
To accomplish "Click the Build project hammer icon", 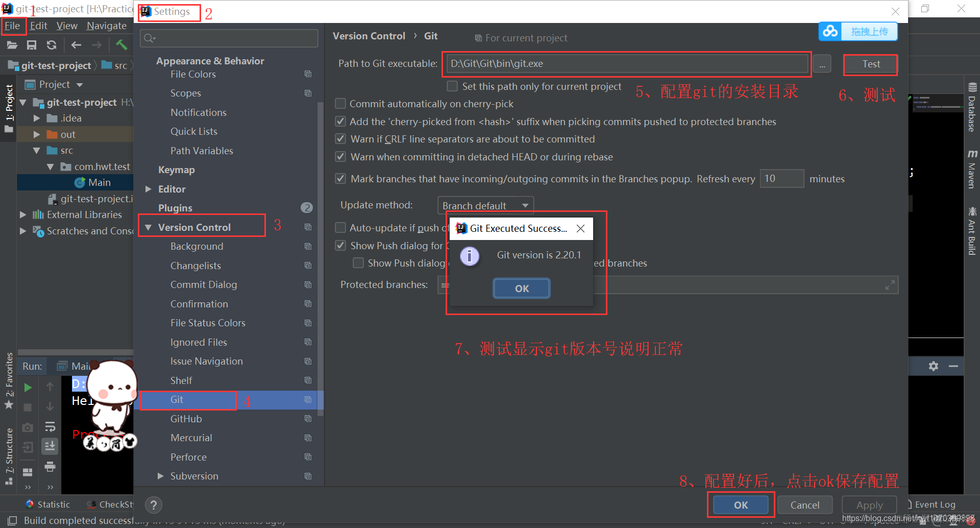I will [121, 45].
